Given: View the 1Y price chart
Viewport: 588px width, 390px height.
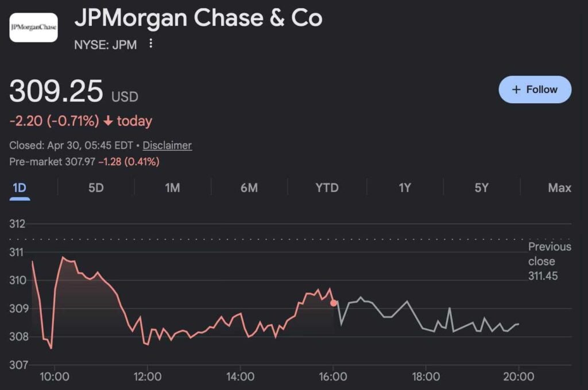Looking at the screenshot, I should 405,188.
